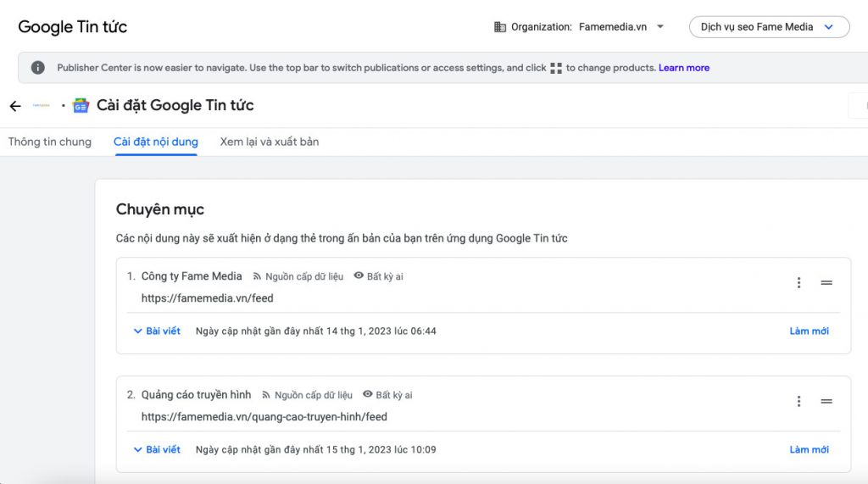Viewport: 868px width, 484px height.
Task: Click the Cài đặt Google Tin tức title
Action: coord(175,105)
